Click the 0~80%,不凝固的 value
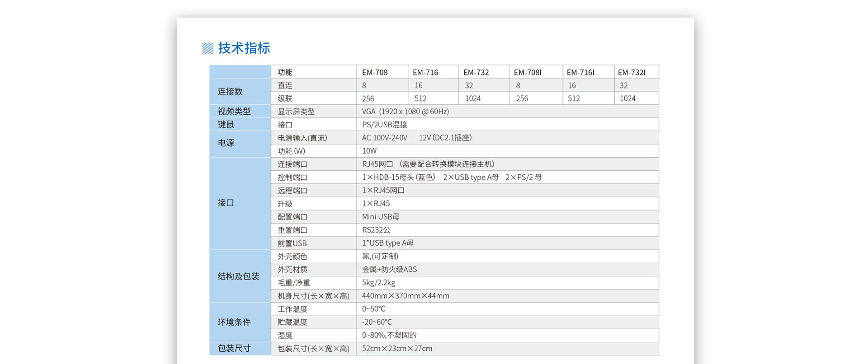The height and width of the screenshot is (364, 868). [x=389, y=335]
